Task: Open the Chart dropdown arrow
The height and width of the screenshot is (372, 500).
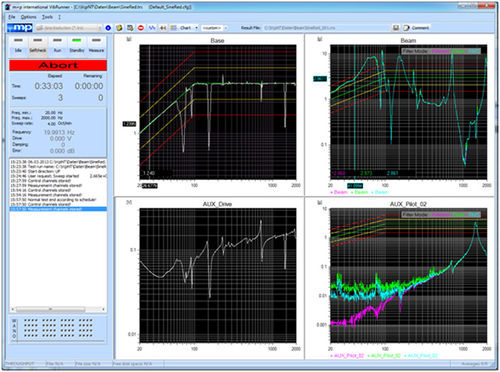Action: pos(196,28)
